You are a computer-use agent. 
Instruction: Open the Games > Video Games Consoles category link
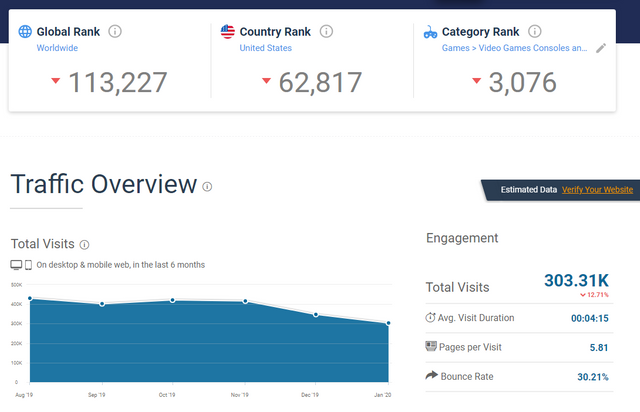point(514,48)
